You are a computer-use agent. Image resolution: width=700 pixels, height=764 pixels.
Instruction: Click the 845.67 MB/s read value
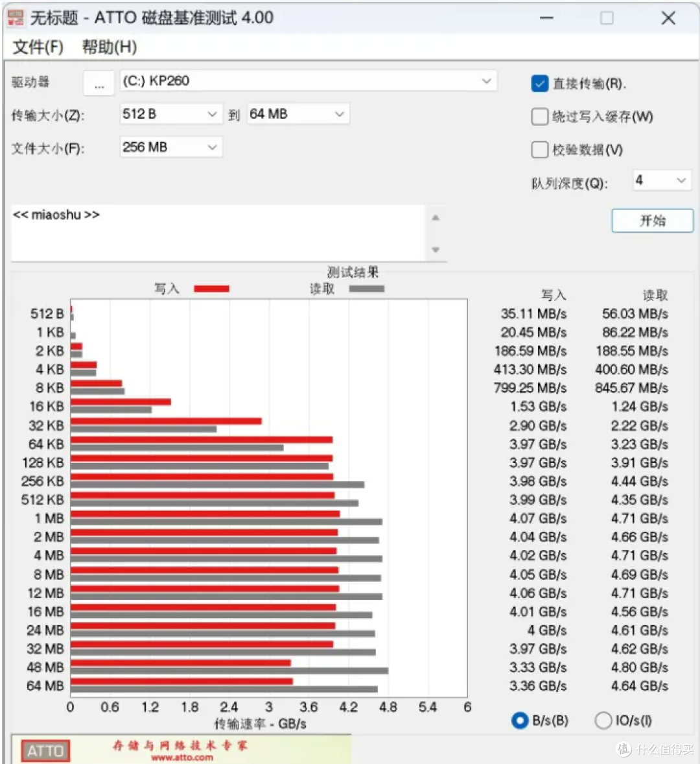(x=631, y=388)
